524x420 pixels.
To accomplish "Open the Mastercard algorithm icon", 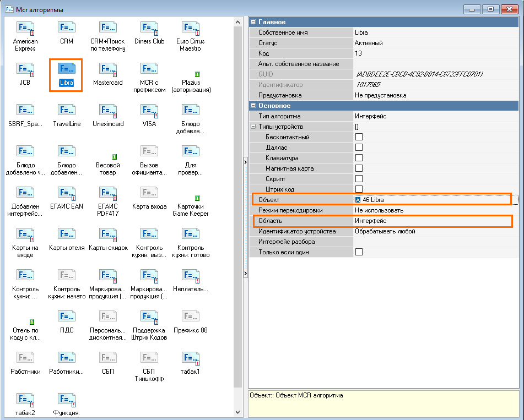I will 107,70.
